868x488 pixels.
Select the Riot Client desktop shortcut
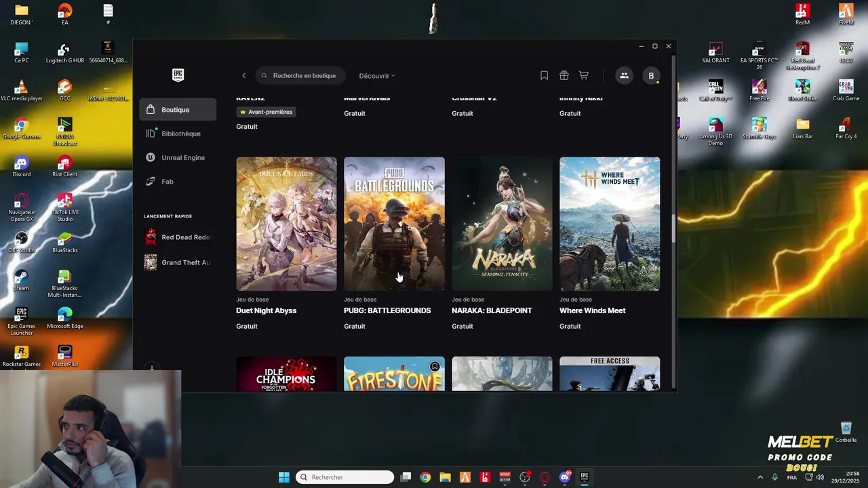[64, 167]
